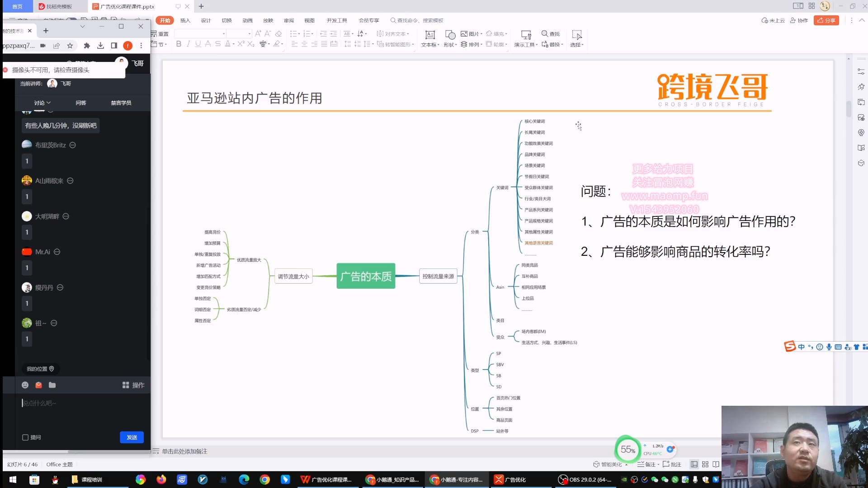Open the font name combo box
The image size is (868, 488).
point(200,34)
